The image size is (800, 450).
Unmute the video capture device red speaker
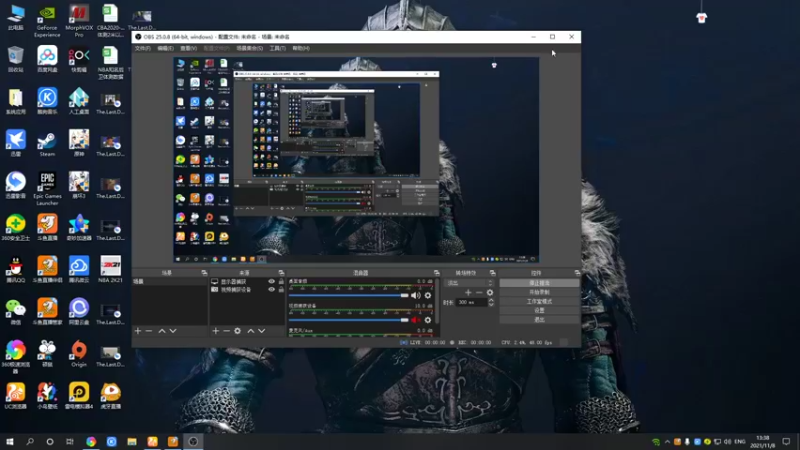coord(416,320)
